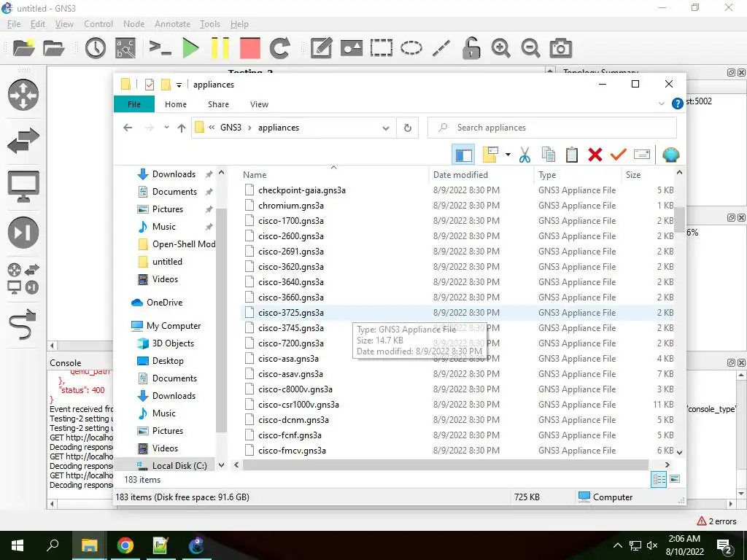Open snapshot manager clock icon
The height and width of the screenshot is (560, 747).
coord(96,48)
